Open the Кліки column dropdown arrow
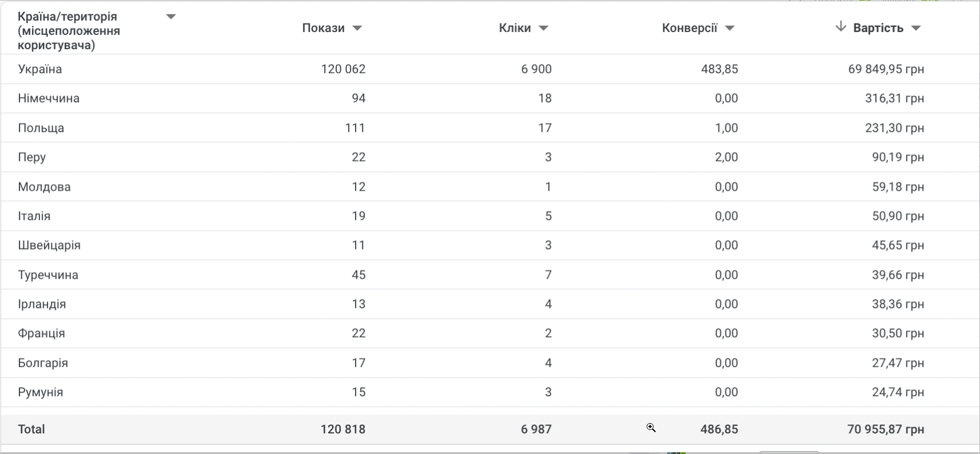The width and height of the screenshot is (980, 454). click(544, 28)
